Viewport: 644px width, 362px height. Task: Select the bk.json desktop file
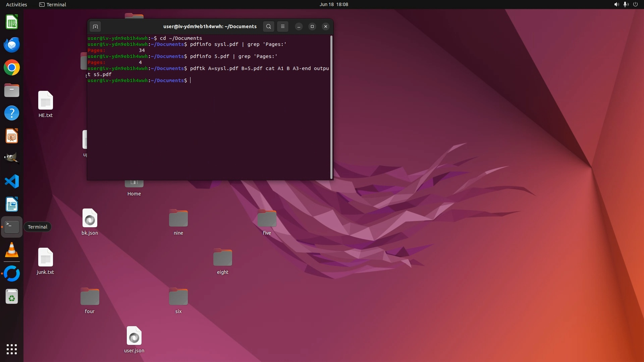[x=90, y=219]
